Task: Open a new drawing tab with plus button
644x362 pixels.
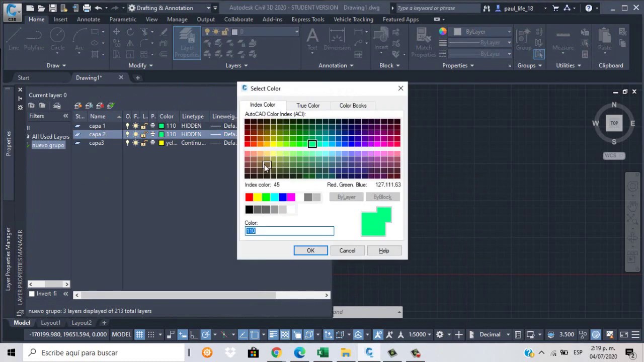Action: [x=137, y=77]
